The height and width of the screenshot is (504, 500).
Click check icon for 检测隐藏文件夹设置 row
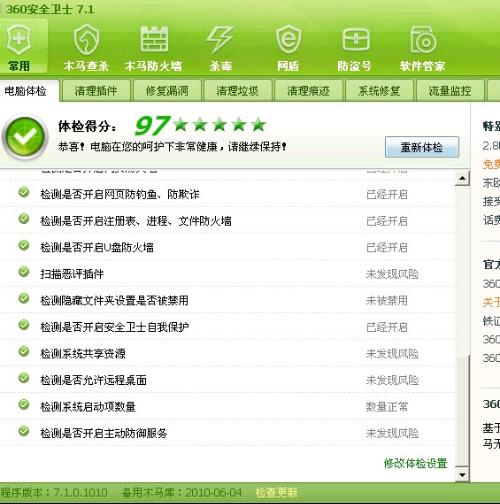(24, 299)
